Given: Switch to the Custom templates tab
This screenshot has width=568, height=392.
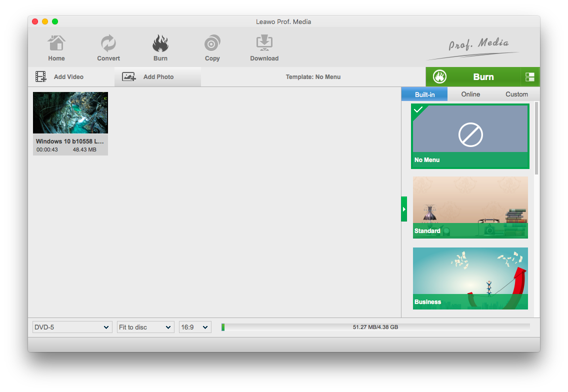Looking at the screenshot, I should click(x=516, y=94).
